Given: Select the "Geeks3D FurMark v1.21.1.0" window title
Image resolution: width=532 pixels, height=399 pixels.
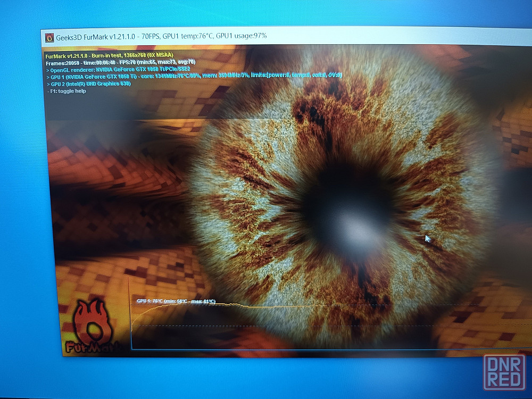Looking at the screenshot, I should (x=95, y=37).
